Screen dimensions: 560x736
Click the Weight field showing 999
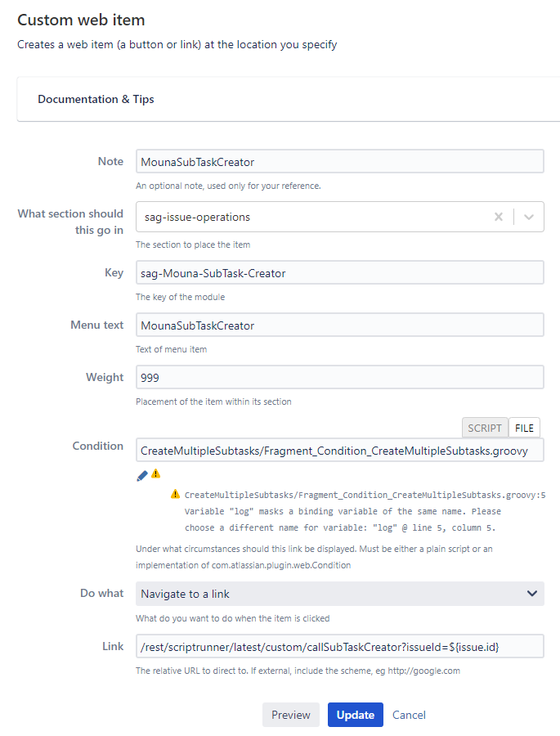340,377
